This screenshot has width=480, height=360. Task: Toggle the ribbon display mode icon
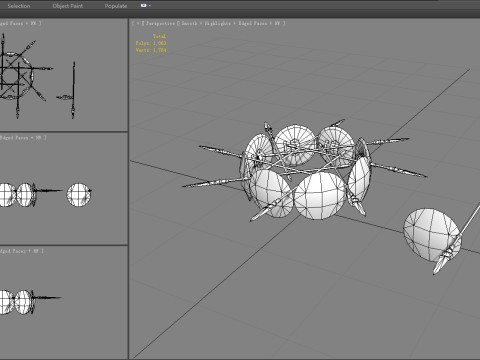(144, 6)
